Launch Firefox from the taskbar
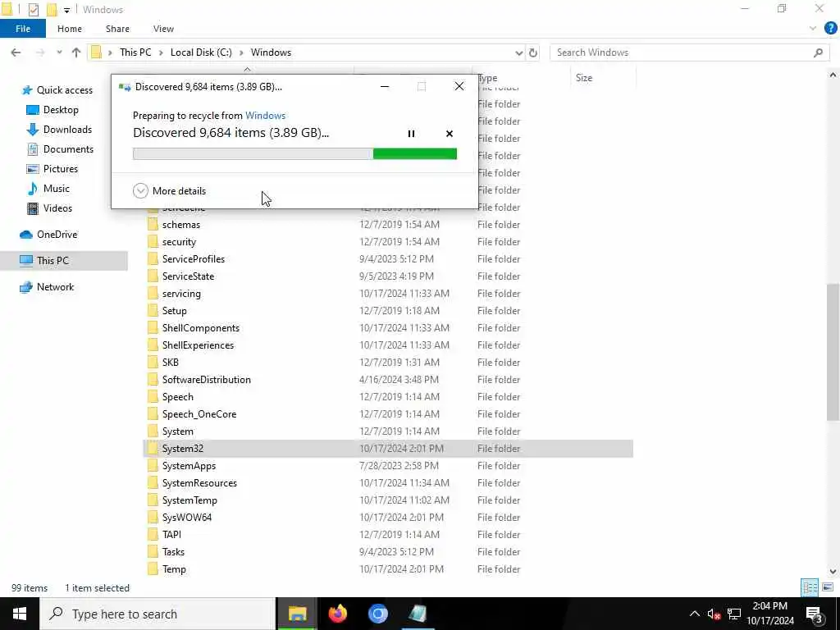This screenshot has height=630, width=840. point(337,614)
